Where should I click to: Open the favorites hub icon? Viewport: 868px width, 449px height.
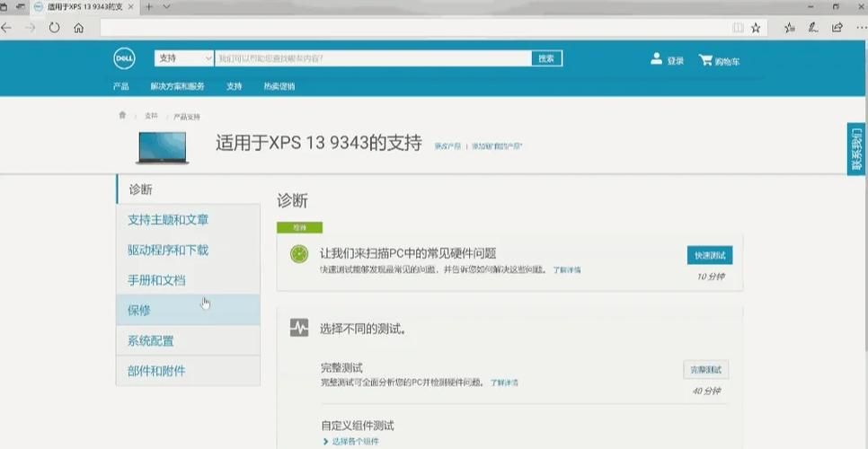pyautogui.click(x=790, y=28)
